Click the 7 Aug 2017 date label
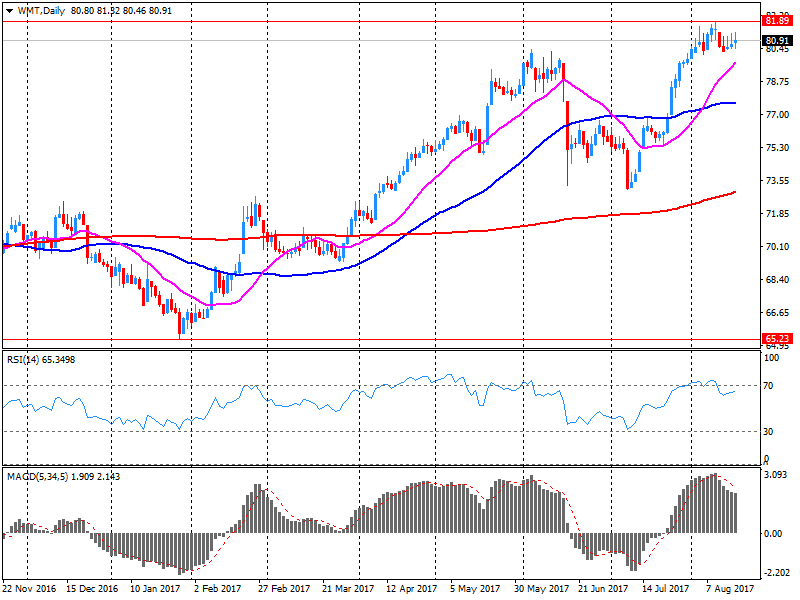The image size is (800, 600). (x=730, y=588)
